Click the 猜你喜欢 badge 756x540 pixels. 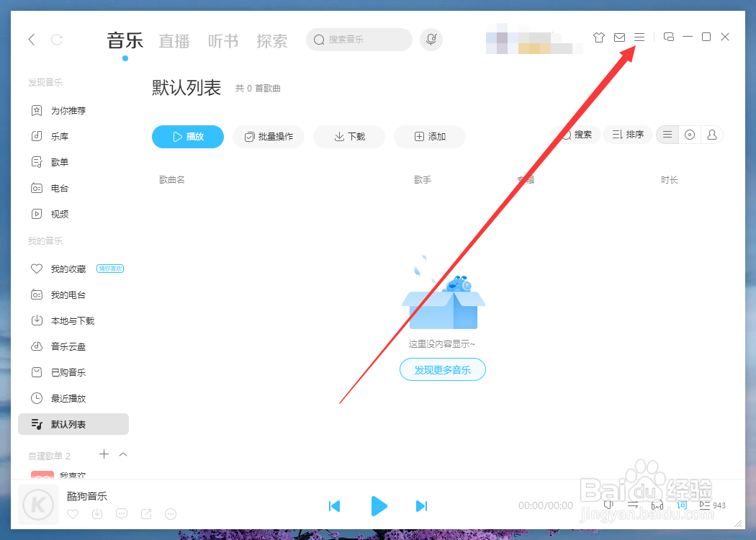(x=110, y=269)
